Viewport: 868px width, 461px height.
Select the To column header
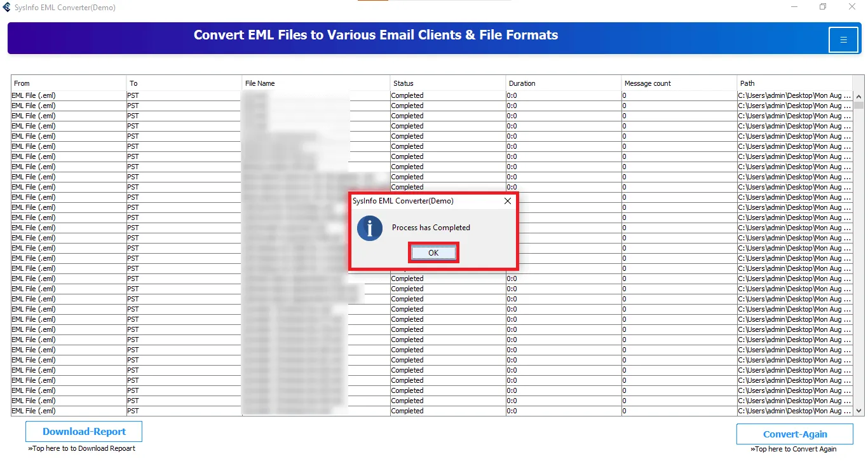coord(184,83)
